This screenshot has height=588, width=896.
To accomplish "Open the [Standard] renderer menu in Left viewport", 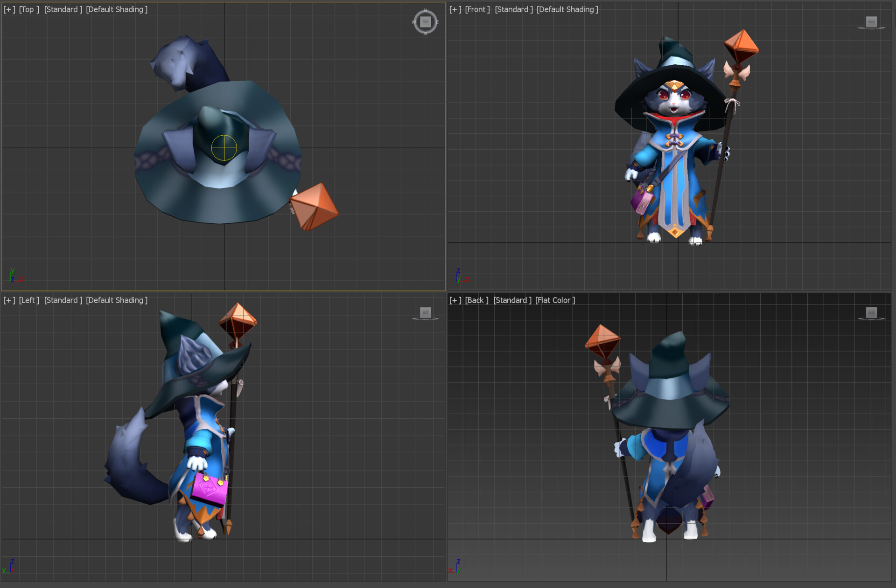I will (x=62, y=300).
